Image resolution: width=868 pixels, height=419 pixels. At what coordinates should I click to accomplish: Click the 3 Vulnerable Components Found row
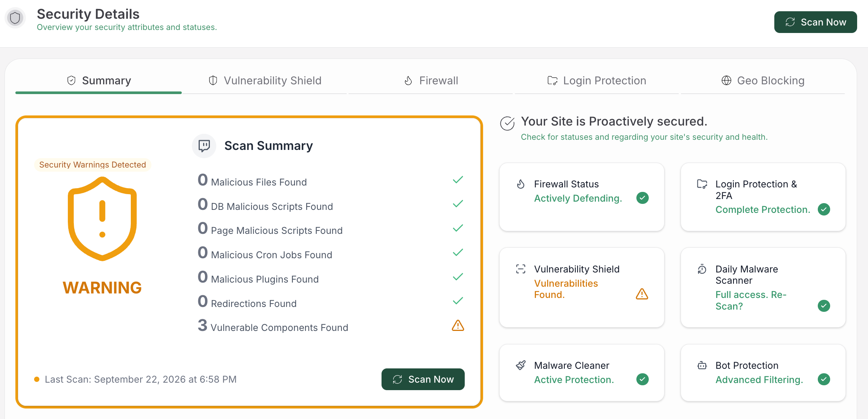click(331, 325)
